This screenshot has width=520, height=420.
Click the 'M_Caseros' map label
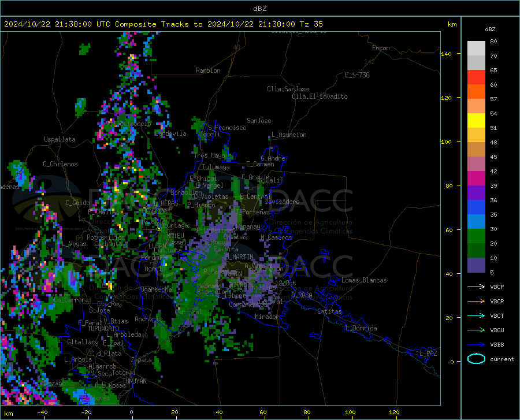point(276,237)
